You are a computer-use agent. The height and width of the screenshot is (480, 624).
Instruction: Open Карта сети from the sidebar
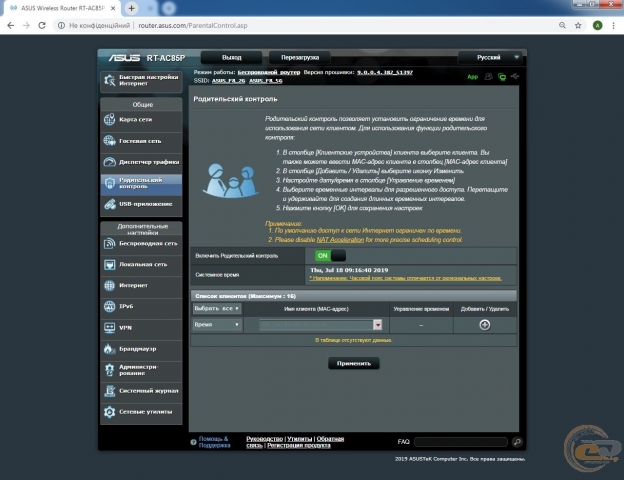(x=141, y=120)
